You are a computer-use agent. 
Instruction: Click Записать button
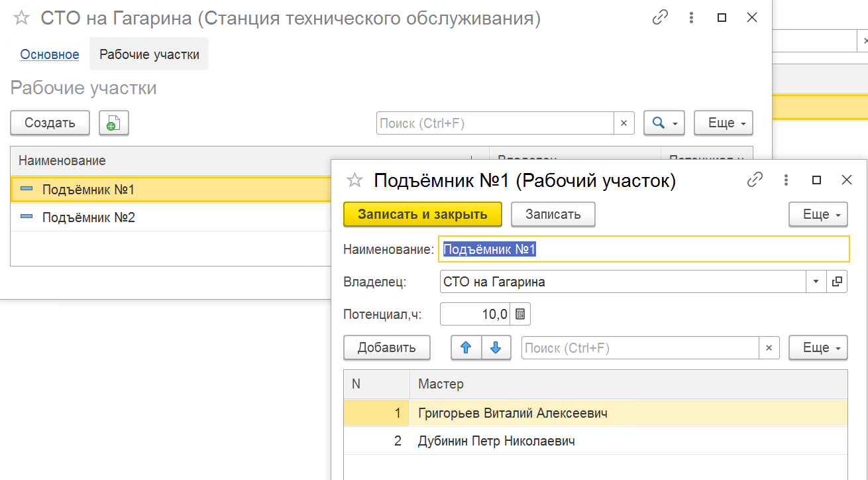pos(553,214)
